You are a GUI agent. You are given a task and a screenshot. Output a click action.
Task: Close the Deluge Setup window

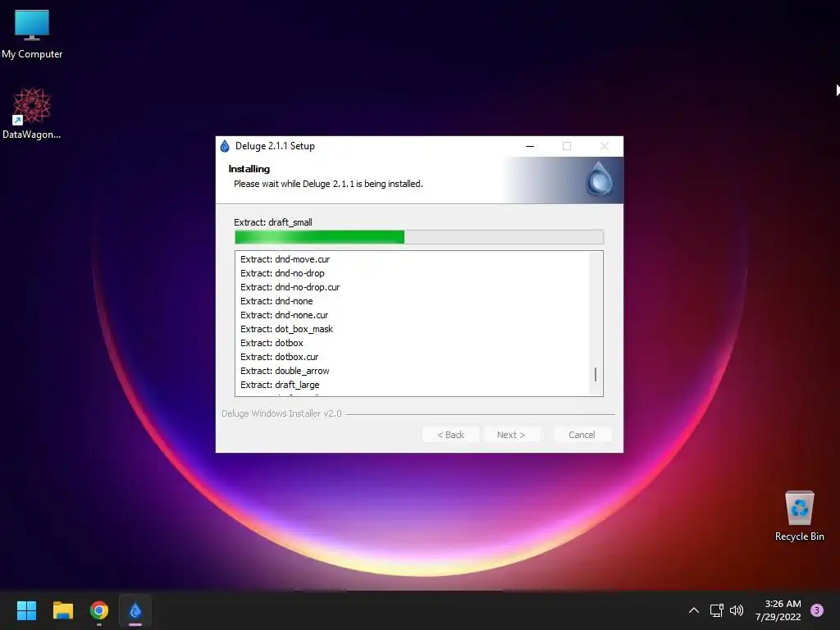click(605, 146)
